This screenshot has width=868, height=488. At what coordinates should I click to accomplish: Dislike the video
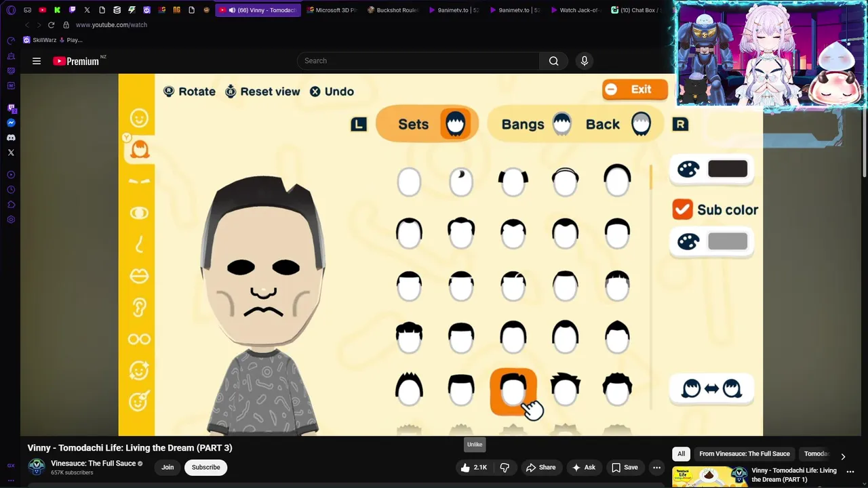tap(505, 467)
